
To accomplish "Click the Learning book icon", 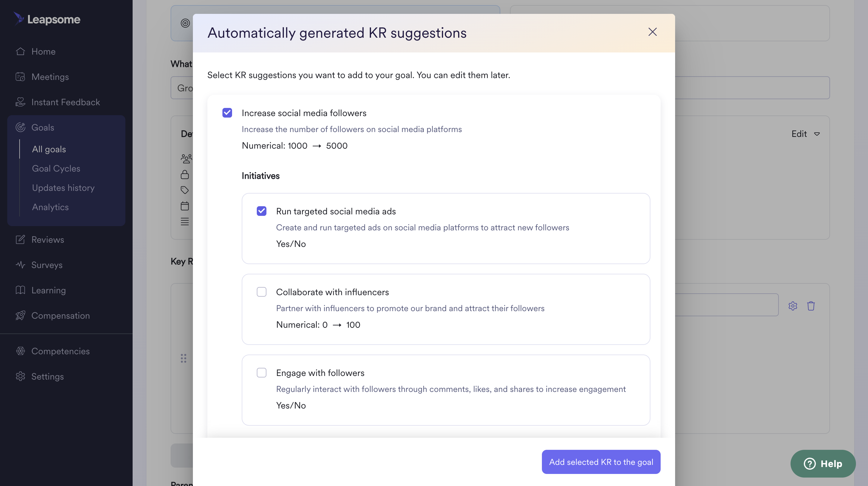I will pos(20,290).
